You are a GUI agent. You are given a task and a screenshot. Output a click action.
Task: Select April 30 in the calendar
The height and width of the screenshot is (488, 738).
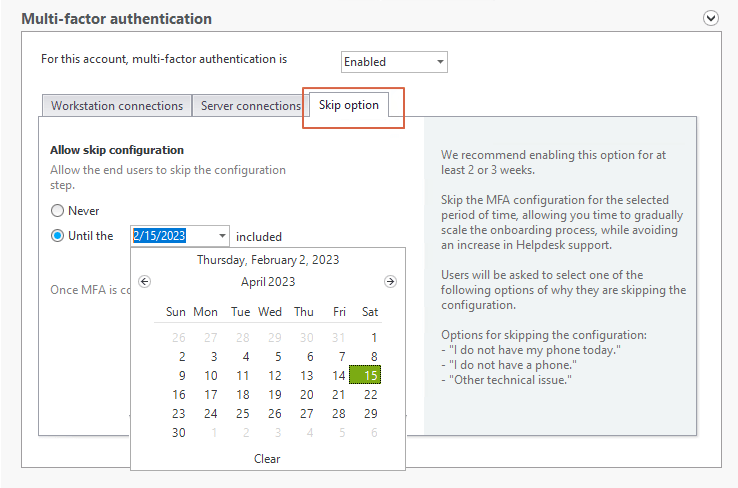pyautogui.click(x=178, y=432)
